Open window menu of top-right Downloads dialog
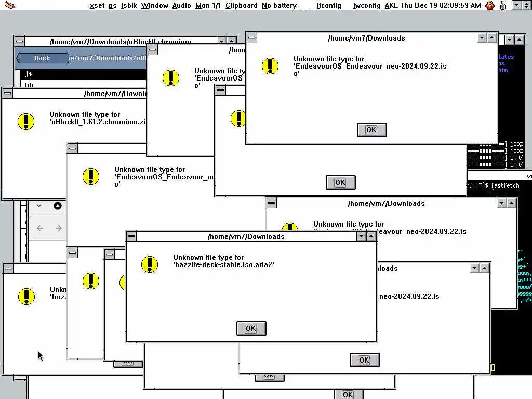This screenshot has width=532, height=399. [x=251, y=37]
